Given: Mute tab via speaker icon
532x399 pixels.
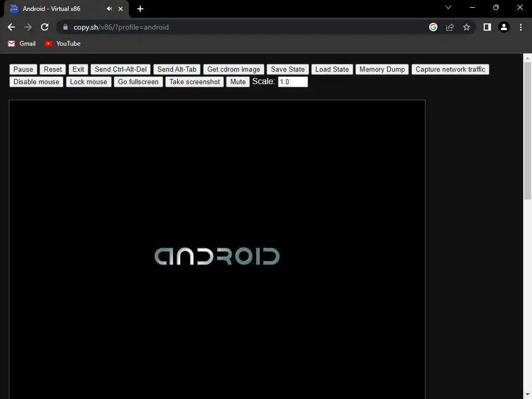Looking at the screenshot, I should pyautogui.click(x=109, y=9).
